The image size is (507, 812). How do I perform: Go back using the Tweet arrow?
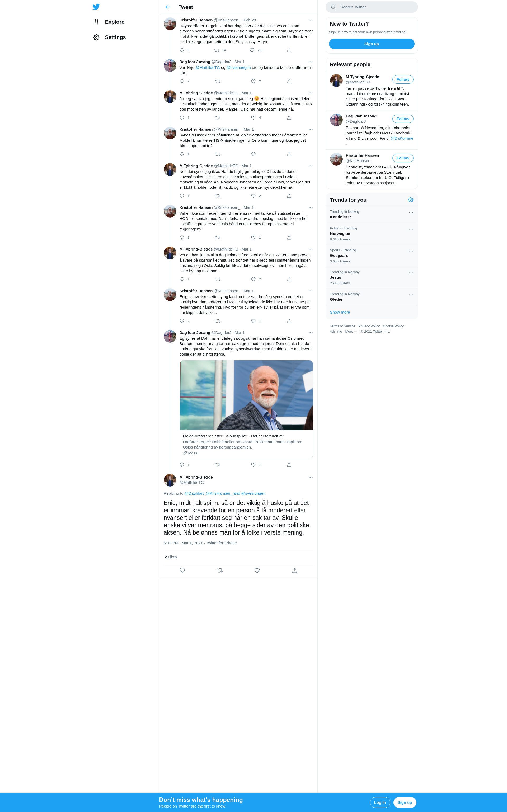[x=167, y=7]
